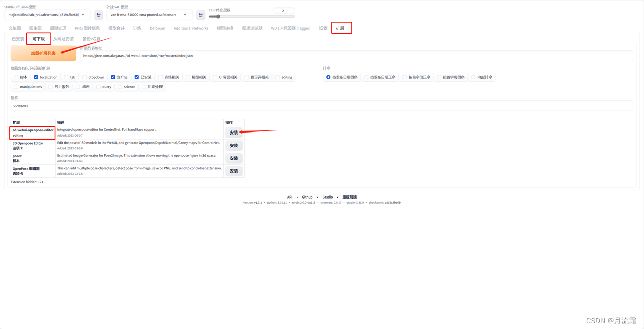Open the PNG 图片信息 tab
Image resolution: width=644 pixels, height=329 pixels.
point(88,28)
